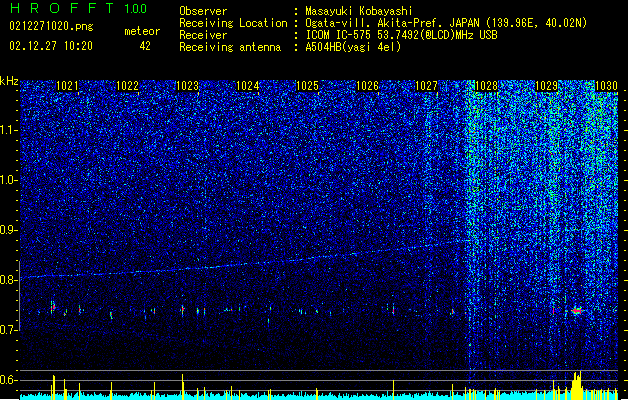This screenshot has height=400, width=629.
Task: Click time marker 1029 on the axis
Action: point(546,86)
